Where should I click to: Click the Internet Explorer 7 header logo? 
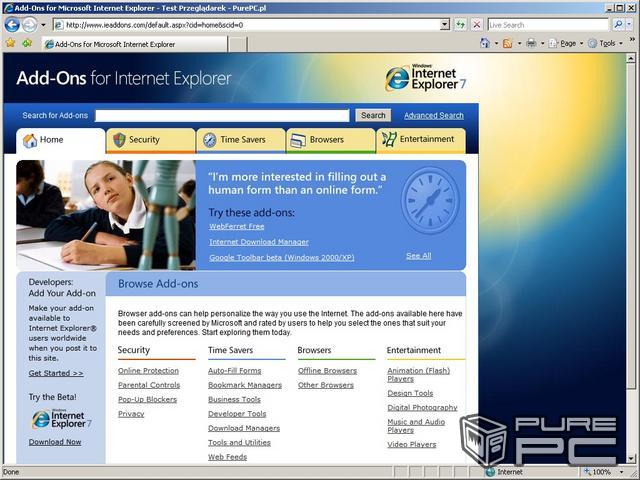(x=425, y=78)
